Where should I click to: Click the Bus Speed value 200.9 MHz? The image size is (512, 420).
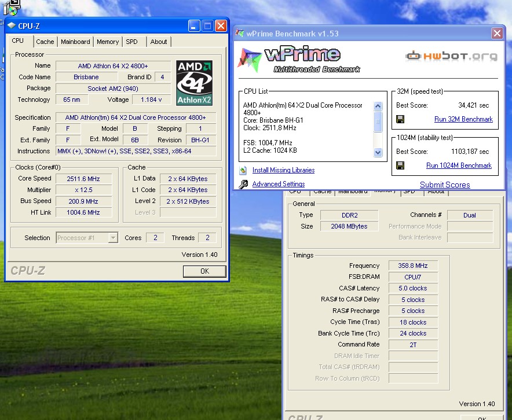point(83,201)
